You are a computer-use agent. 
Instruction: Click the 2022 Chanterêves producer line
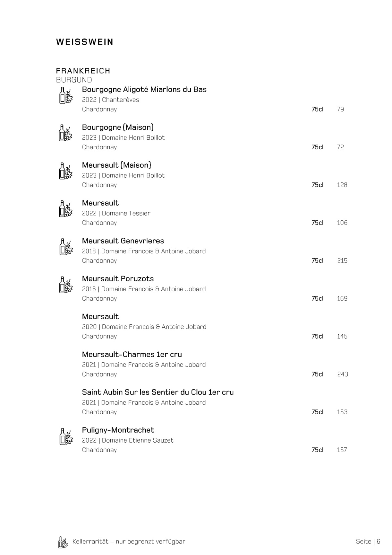click(x=110, y=100)
